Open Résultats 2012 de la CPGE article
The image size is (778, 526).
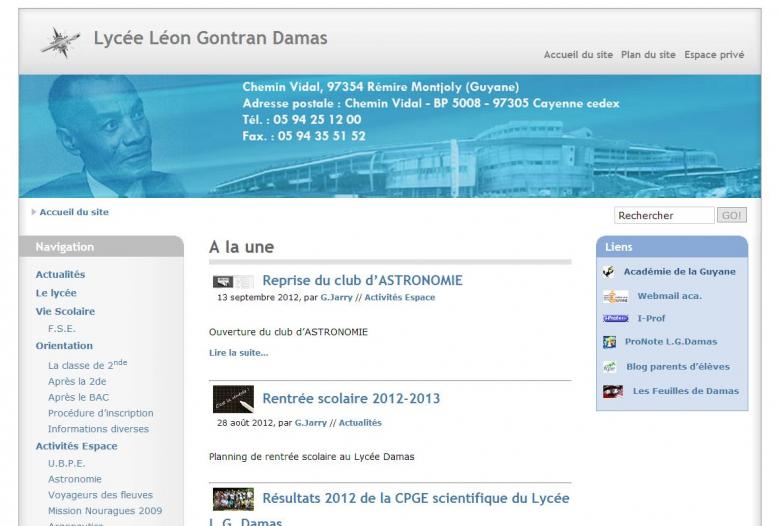389,509
